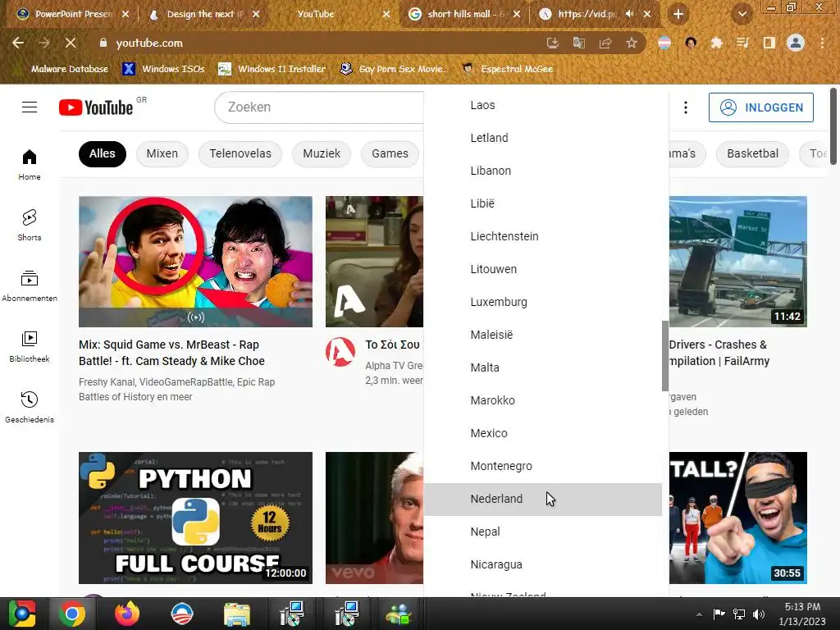Select the Basketbal filter chip
The height and width of the screenshot is (630, 840).
pos(753,153)
